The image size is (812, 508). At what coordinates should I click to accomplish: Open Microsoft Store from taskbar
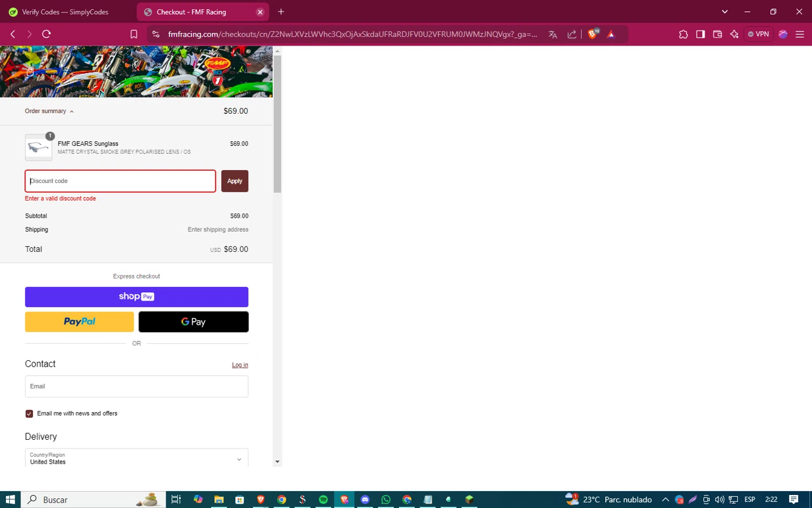click(x=240, y=499)
